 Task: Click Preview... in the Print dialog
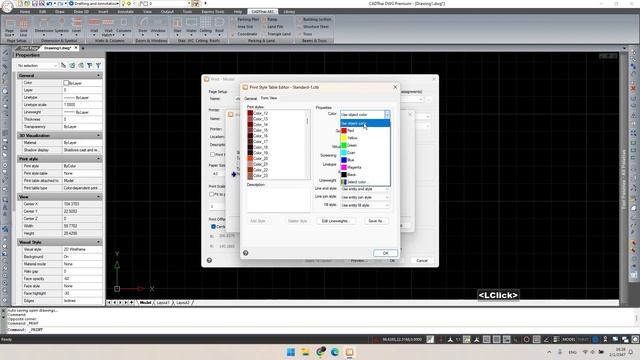(x=359, y=260)
